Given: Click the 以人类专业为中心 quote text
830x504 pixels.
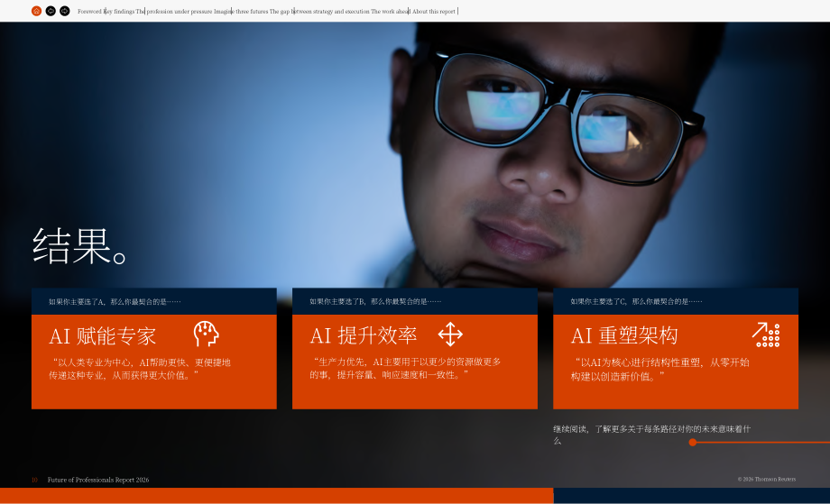Looking at the screenshot, I should click(x=140, y=369).
